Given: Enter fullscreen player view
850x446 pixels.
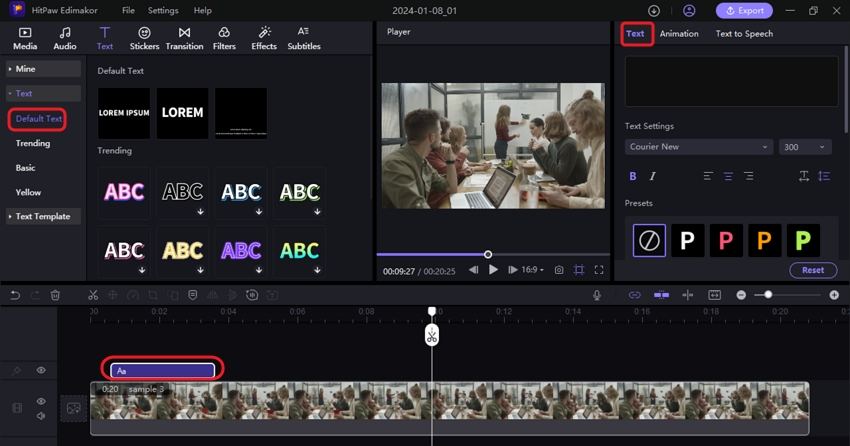Looking at the screenshot, I should (599, 270).
